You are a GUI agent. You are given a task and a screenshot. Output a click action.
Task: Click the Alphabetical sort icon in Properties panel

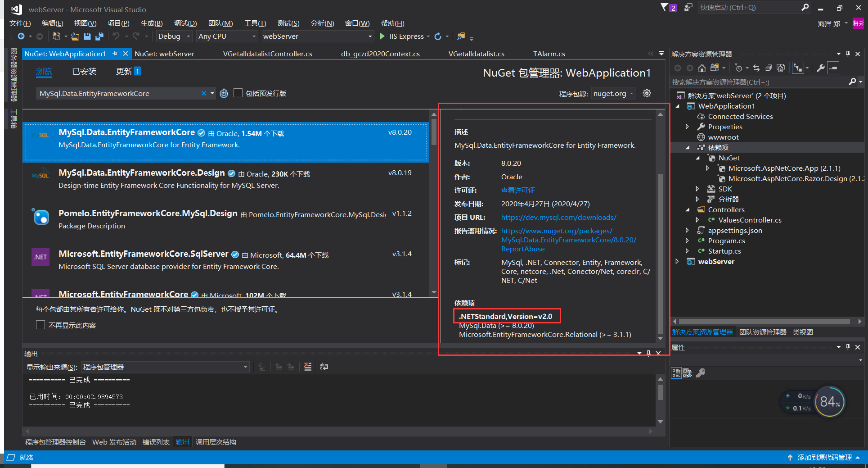coord(687,373)
